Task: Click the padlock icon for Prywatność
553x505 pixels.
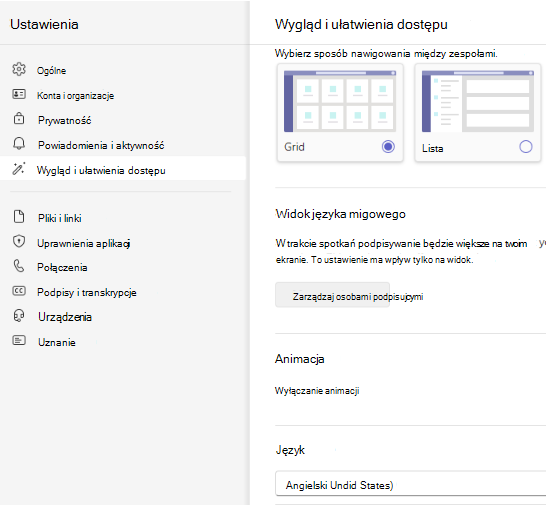Action: click(19, 118)
